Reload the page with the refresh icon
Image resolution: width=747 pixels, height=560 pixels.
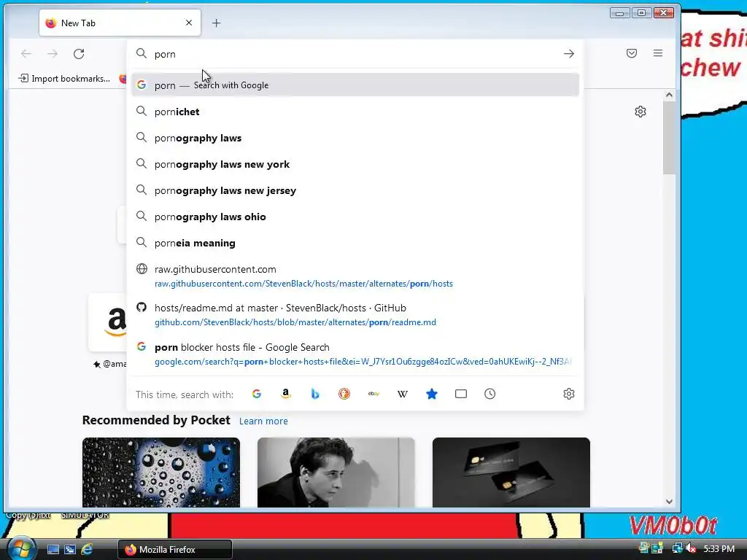[79, 54]
